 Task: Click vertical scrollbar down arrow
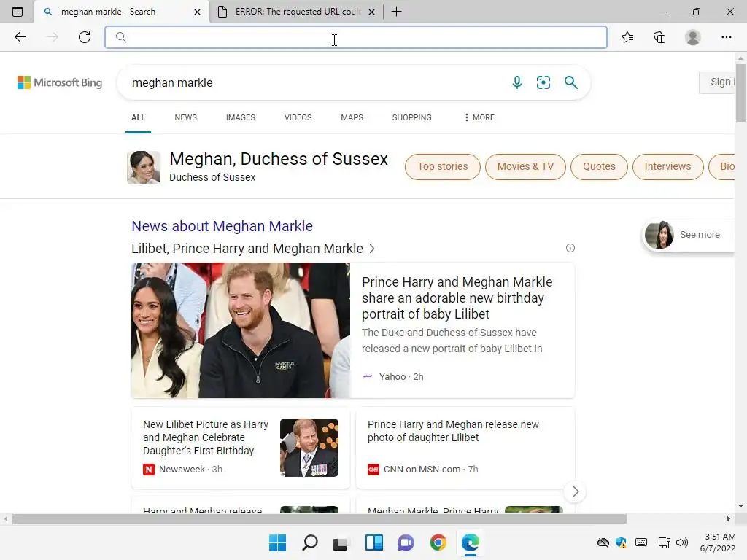740,506
